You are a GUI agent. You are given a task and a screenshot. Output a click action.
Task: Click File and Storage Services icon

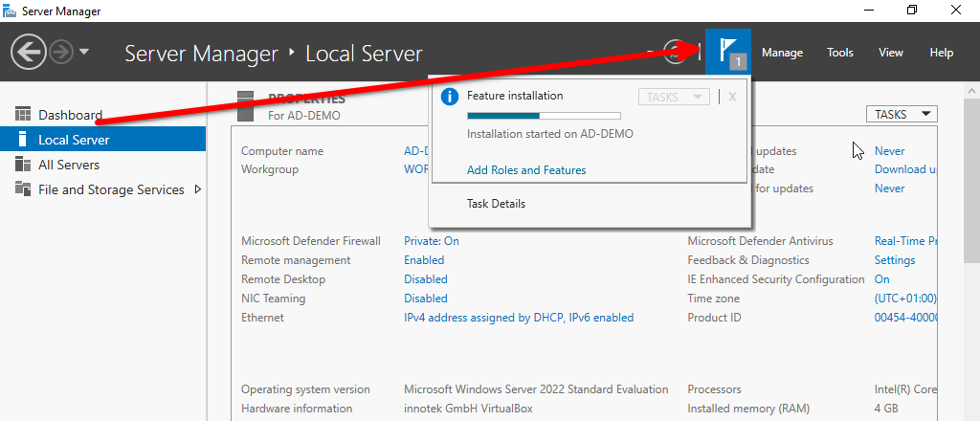(x=24, y=189)
